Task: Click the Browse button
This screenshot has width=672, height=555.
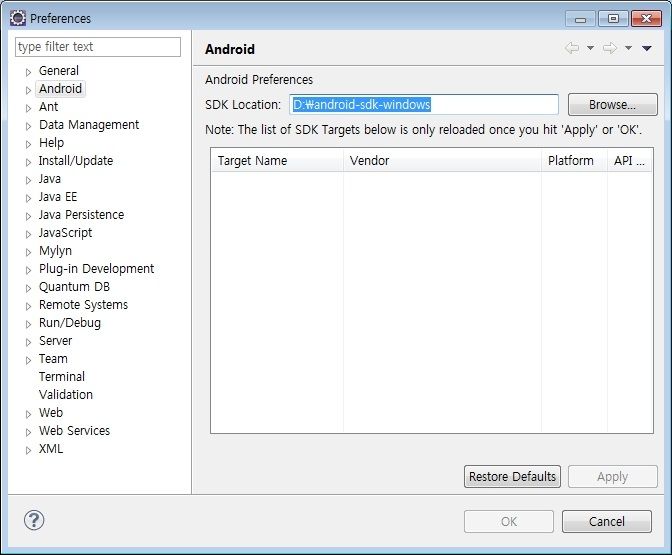Action: [612, 105]
